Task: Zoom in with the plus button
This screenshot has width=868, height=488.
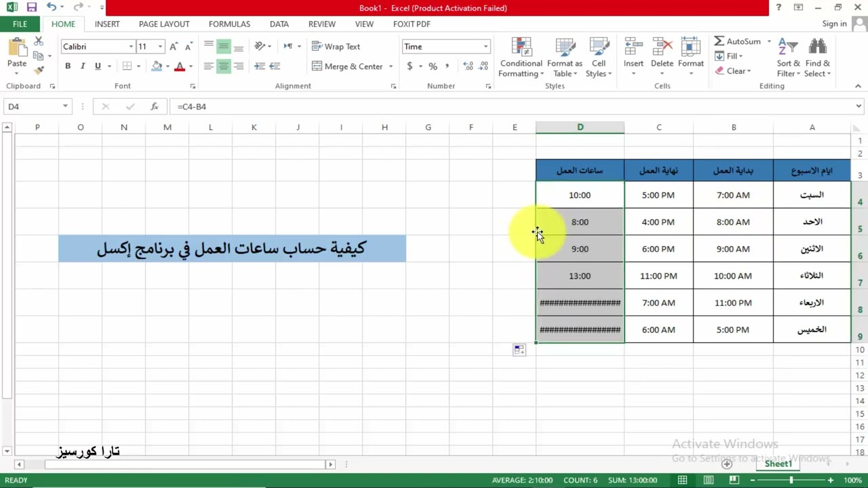Action: pyautogui.click(x=830, y=480)
